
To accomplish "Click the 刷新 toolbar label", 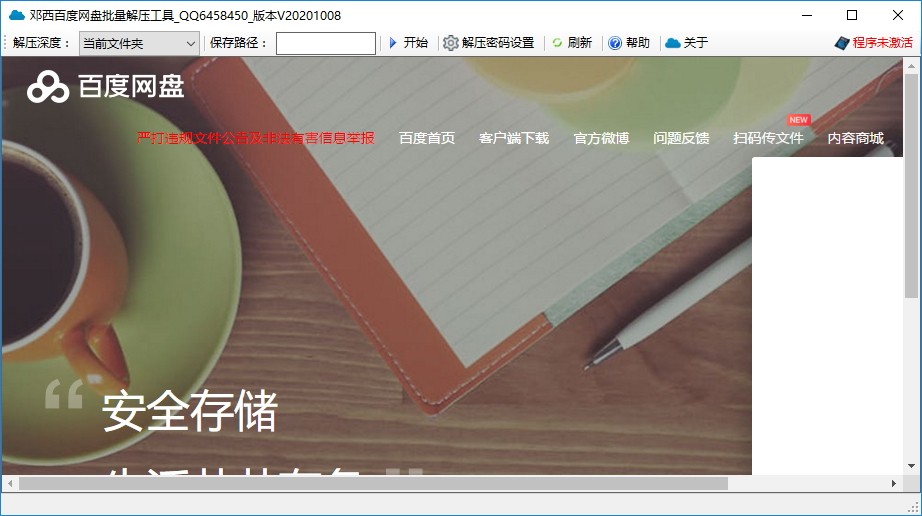I will 580,43.
